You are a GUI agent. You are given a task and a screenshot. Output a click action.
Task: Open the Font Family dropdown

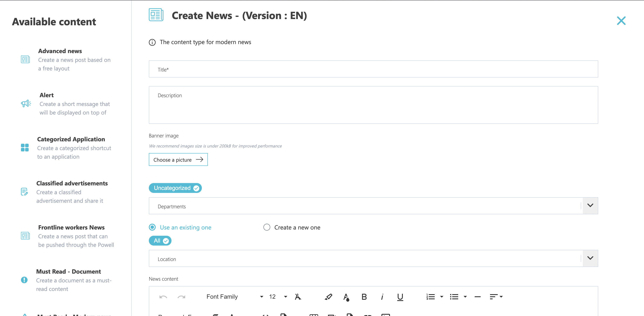[x=235, y=297]
